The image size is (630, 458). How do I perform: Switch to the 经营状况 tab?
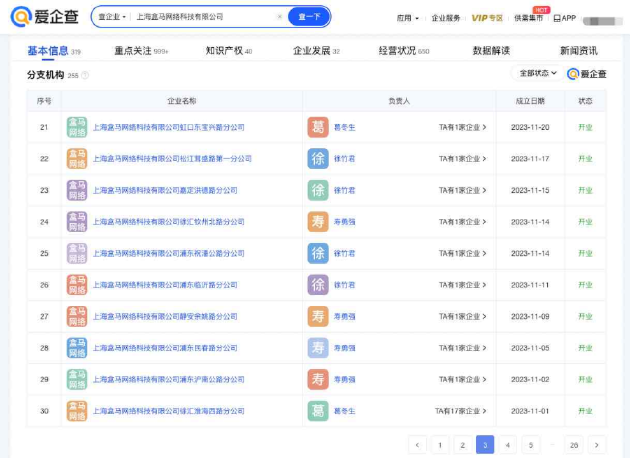pyautogui.click(x=404, y=51)
